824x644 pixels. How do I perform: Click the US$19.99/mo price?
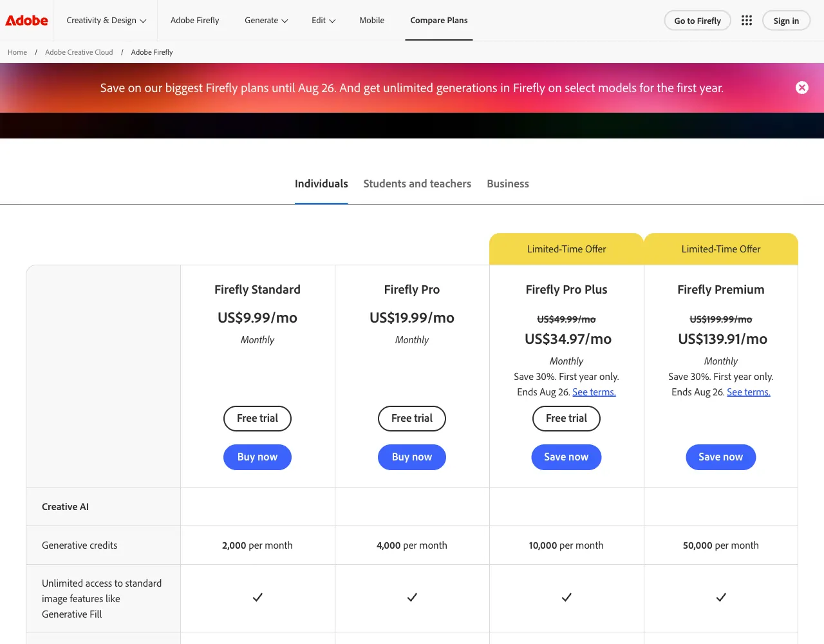[x=412, y=317]
